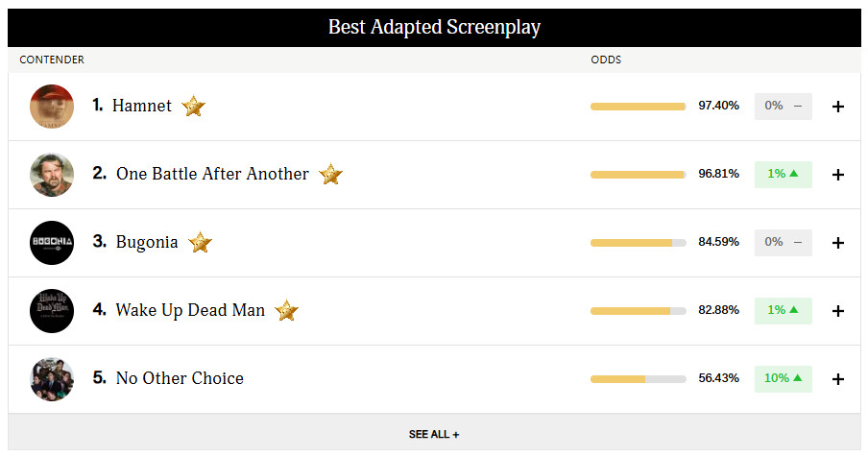Screen dimensions: 868x456
Task: Click the See All + button
Action: coord(434,434)
